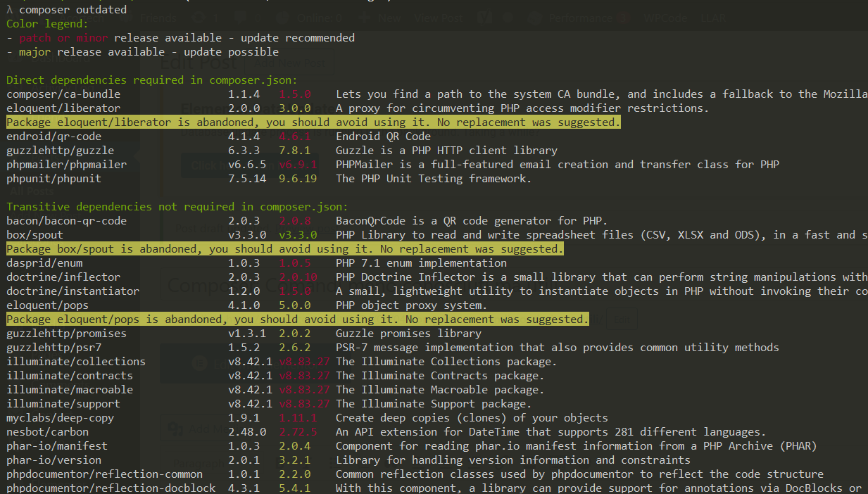
Task: Click 'The Illuminate Support package.' description
Action: coord(434,404)
